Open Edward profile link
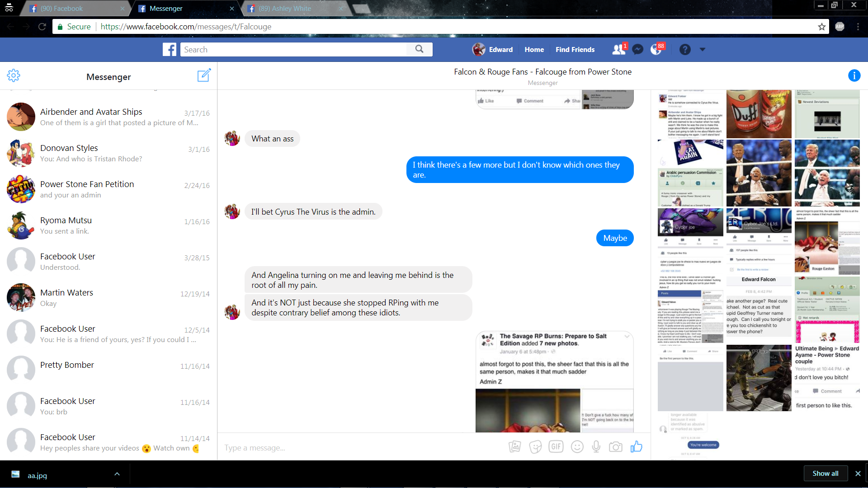Image resolution: width=868 pixels, height=488 pixels. 493,50
